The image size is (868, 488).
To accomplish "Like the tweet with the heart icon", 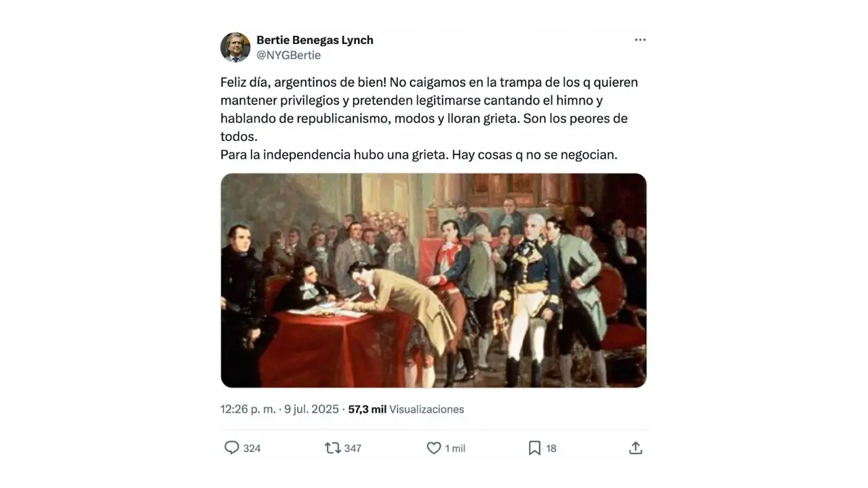I will 434,448.
